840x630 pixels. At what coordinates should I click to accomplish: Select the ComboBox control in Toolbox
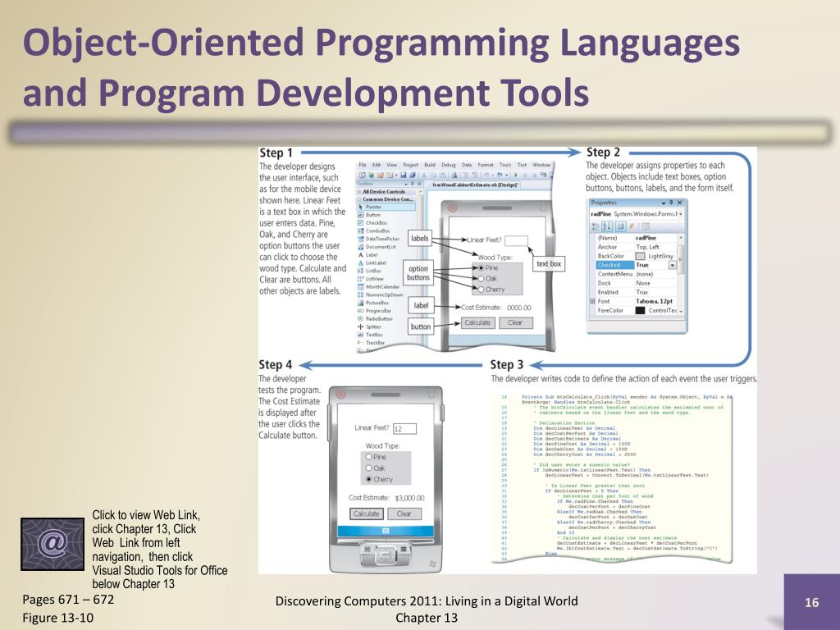[373, 231]
